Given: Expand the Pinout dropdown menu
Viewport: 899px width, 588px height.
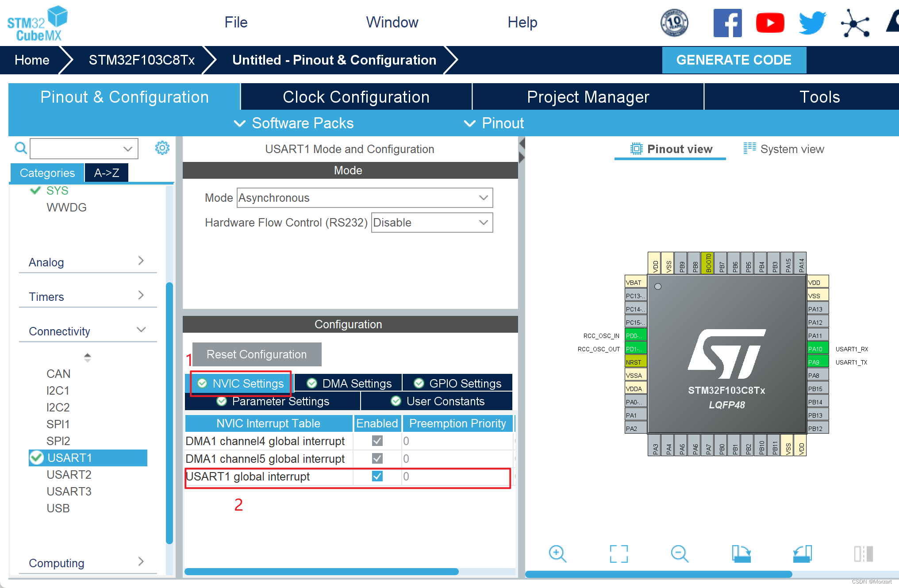Looking at the screenshot, I should point(494,123).
